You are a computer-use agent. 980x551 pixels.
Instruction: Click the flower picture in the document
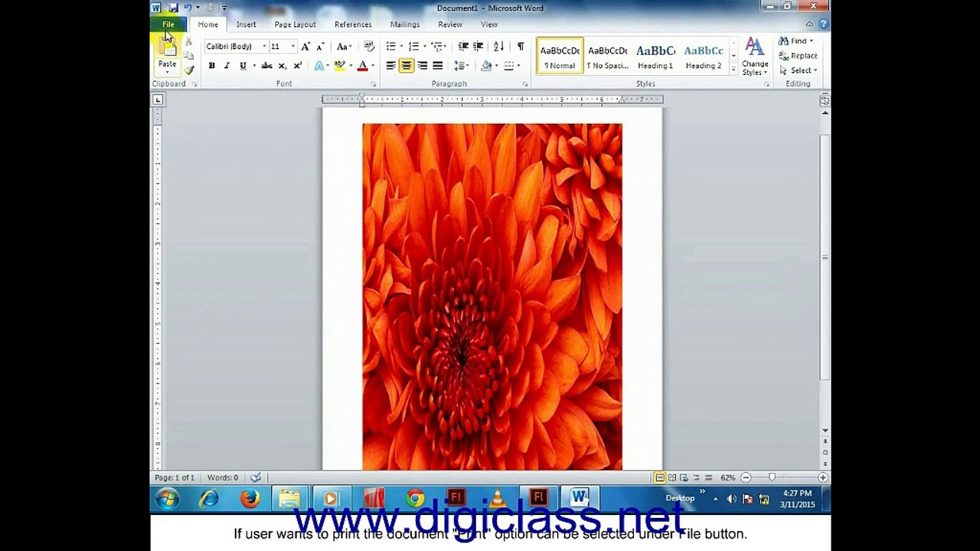point(492,297)
